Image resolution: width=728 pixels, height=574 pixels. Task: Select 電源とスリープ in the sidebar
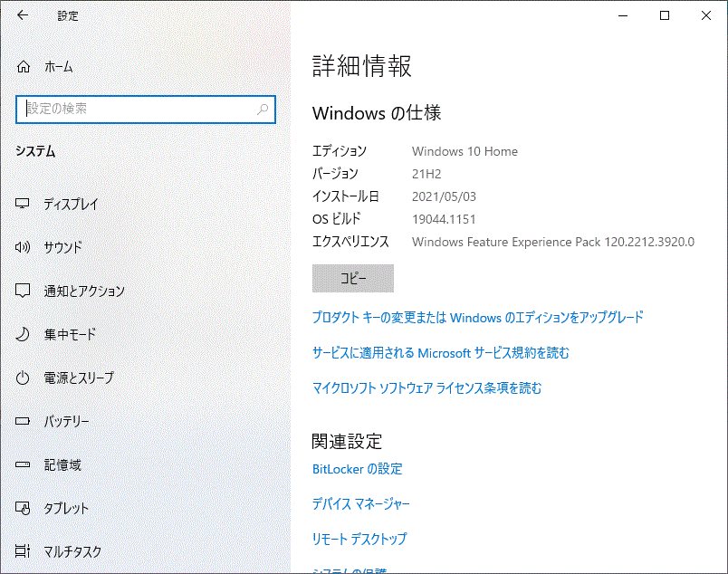tap(79, 378)
